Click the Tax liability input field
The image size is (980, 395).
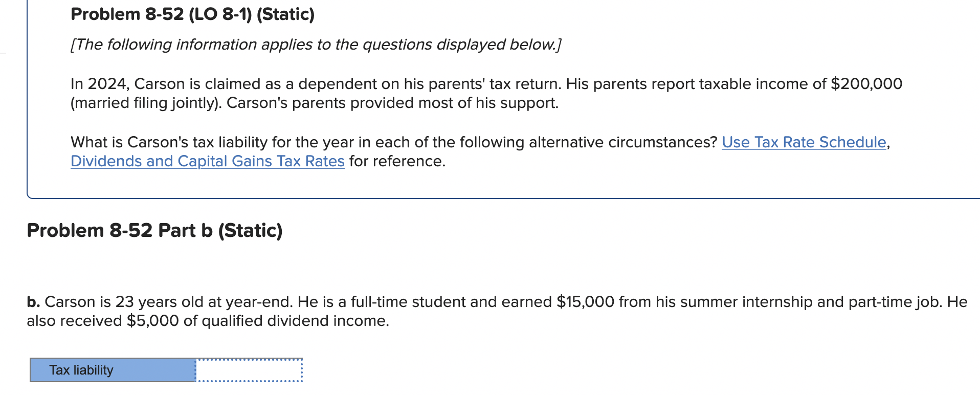pos(249,369)
